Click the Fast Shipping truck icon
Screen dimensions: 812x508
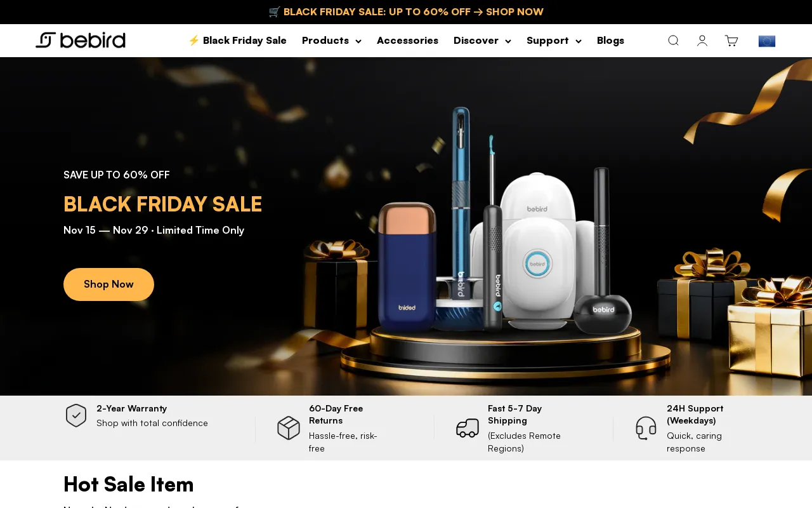468,428
